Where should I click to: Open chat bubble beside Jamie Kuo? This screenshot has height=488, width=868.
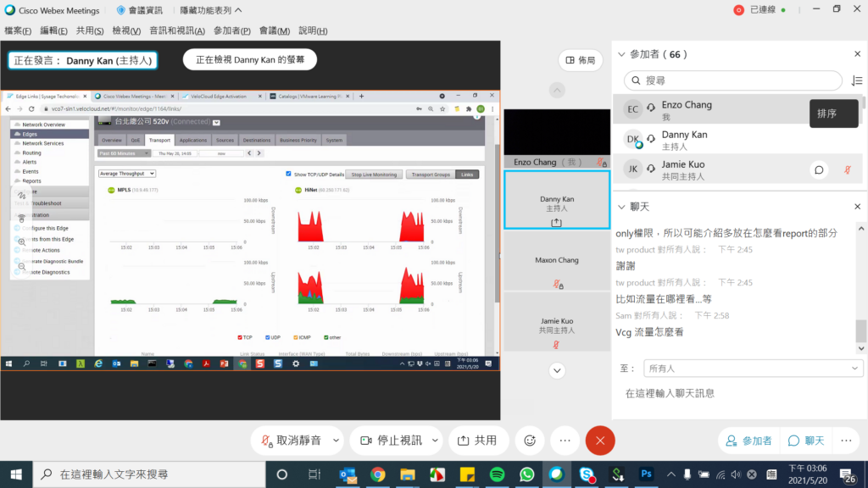819,169
